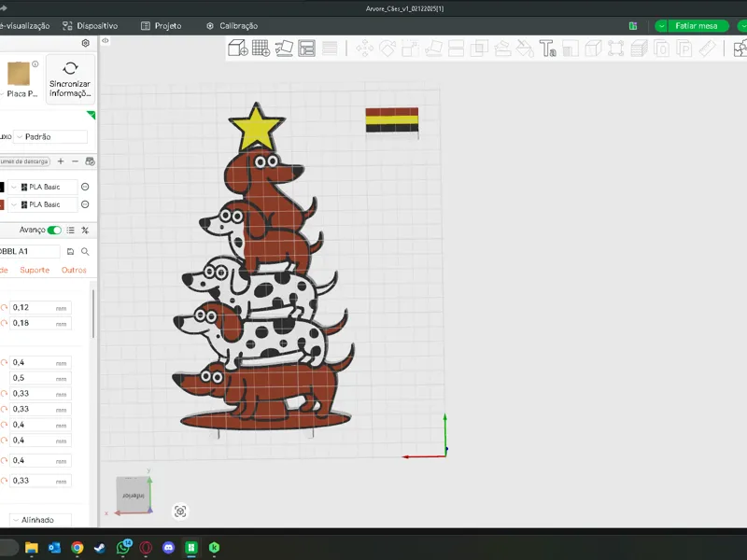The image size is (747, 560).
Task: Open first PLA Basic filament dropdown
Action: [x=43, y=187]
